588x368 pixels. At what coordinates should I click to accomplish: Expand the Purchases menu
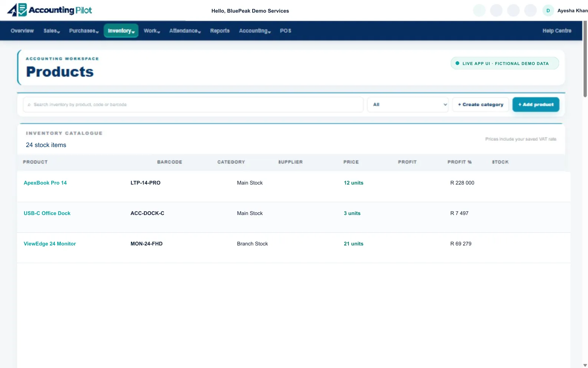pyautogui.click(x=84, y=31)
